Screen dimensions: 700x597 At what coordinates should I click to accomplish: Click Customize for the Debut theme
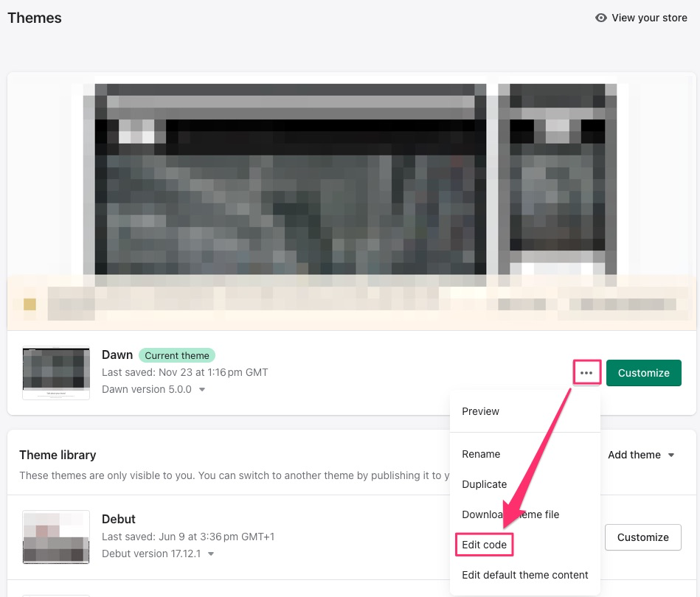[x=642, y=537]
